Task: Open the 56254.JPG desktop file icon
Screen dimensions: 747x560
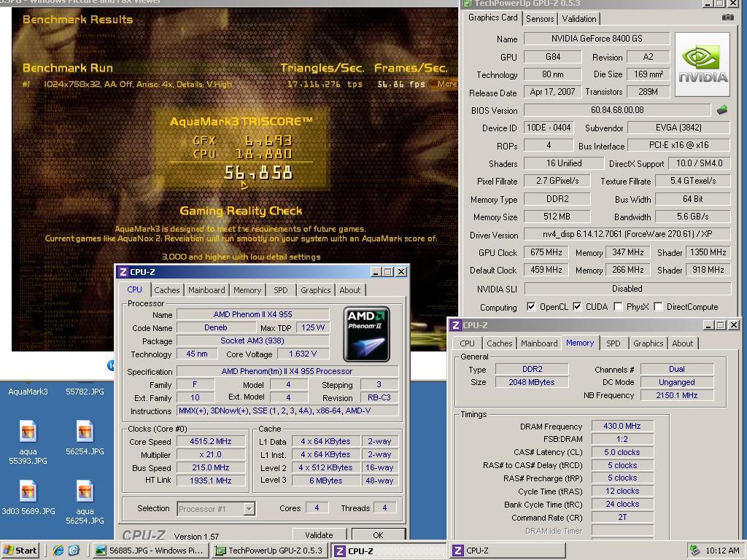Action: click(x=85, y=432)
